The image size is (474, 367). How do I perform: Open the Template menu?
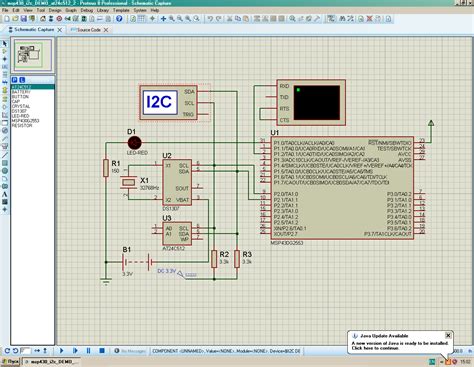click(x=121, y=10)
